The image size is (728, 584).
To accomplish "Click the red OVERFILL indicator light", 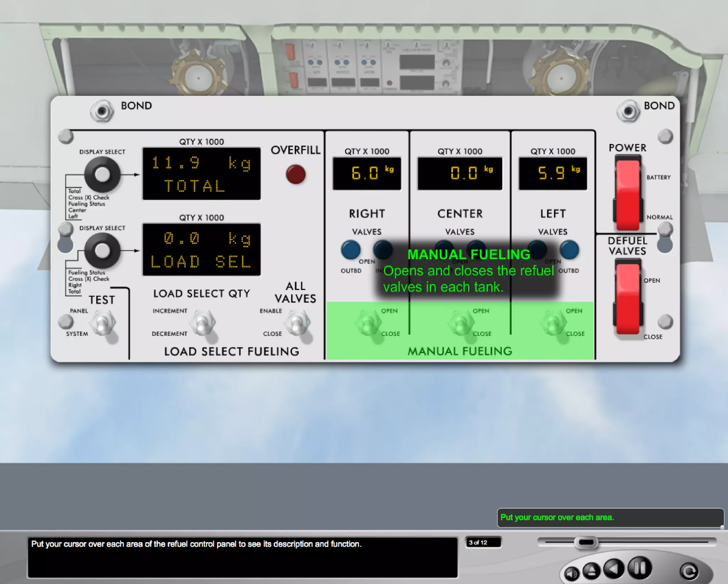I will (x=296, y=174).
